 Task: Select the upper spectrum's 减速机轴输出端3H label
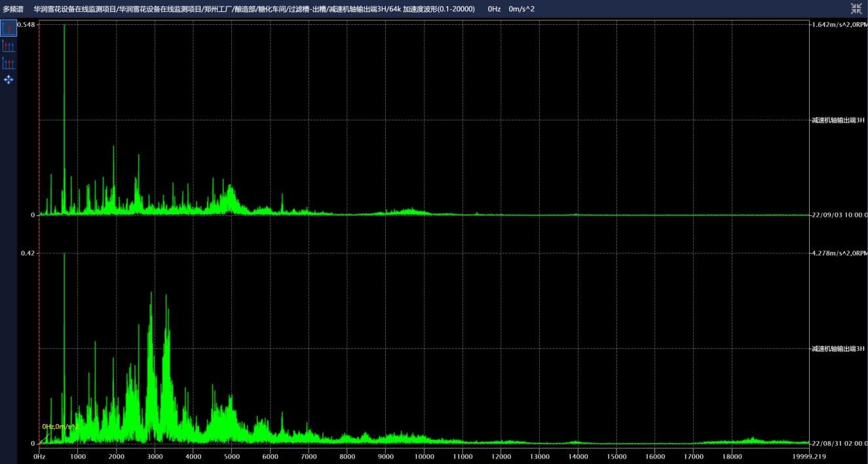pos(838,120)
